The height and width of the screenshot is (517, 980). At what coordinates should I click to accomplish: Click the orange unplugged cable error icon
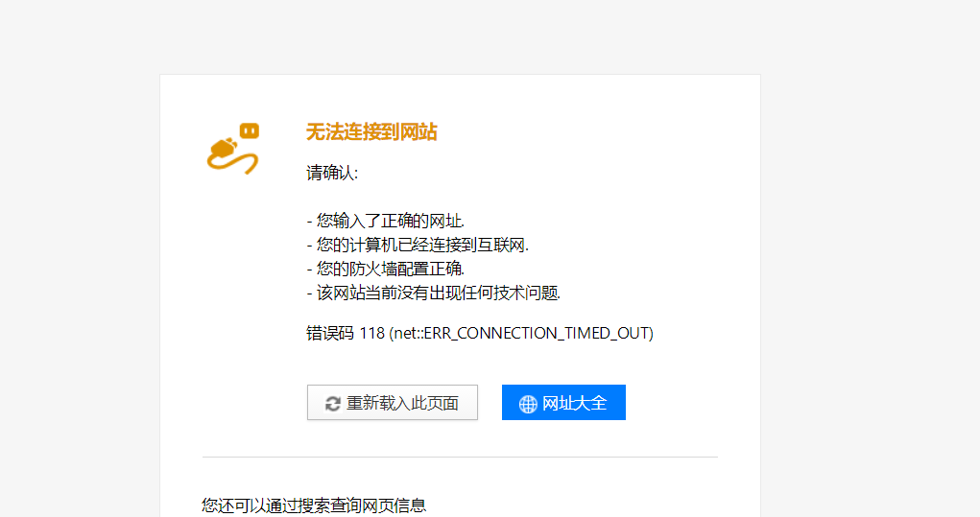click(233, 149)
